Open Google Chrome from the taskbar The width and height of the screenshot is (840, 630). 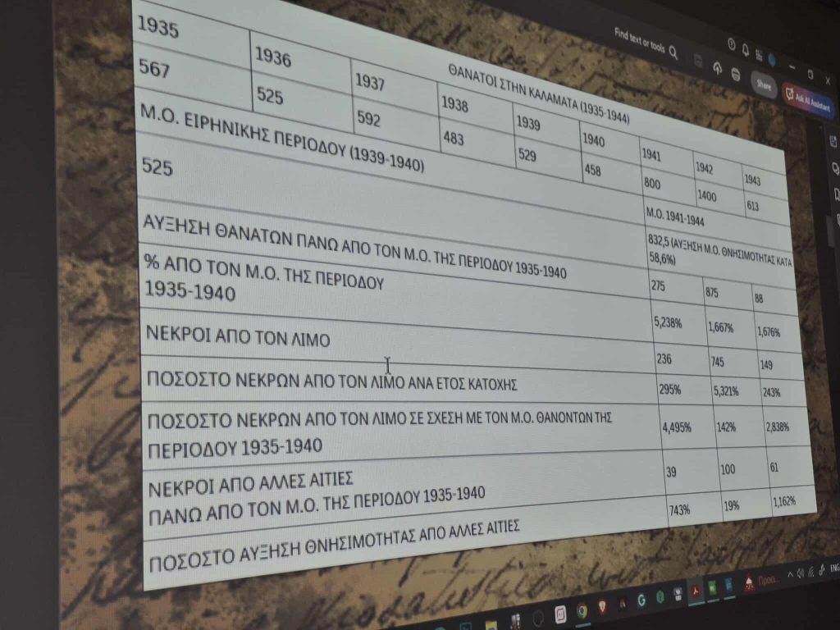582,609
